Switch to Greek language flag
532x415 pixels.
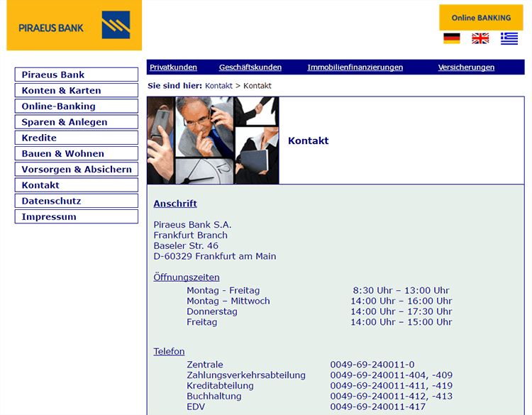click(509, 38)
